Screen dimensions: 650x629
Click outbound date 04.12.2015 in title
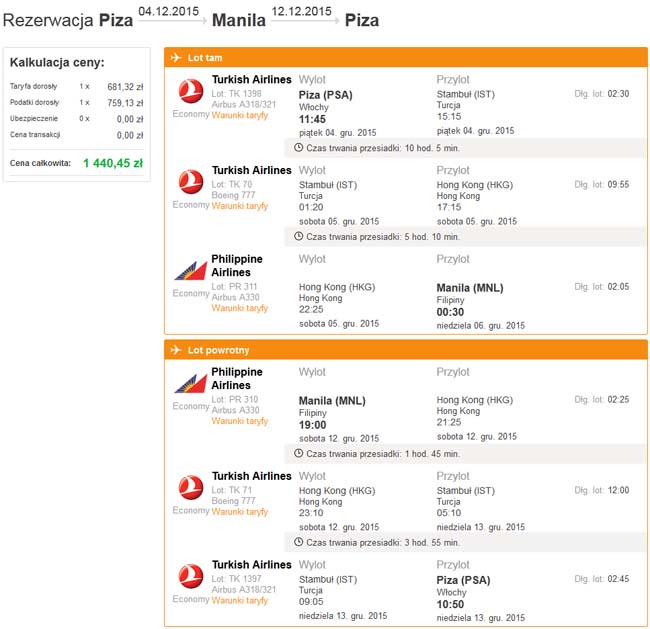pyautogui.click(x=168, y=11)
